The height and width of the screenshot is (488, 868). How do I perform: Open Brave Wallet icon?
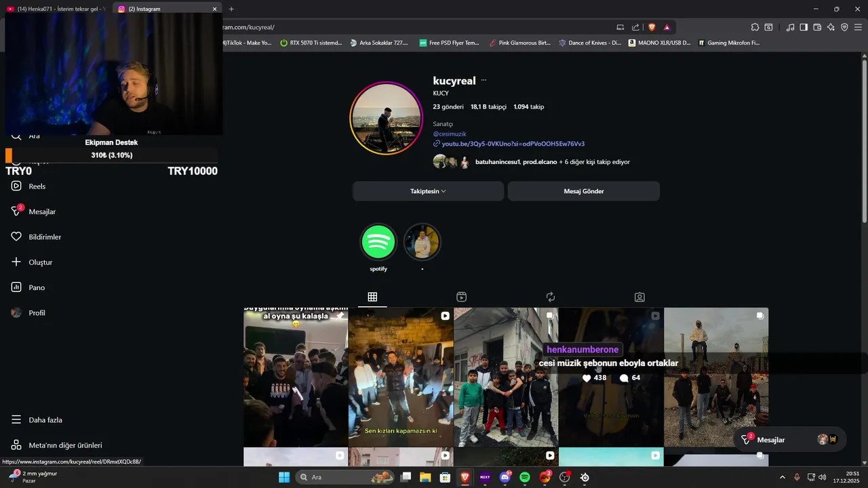tap(817, 27)
